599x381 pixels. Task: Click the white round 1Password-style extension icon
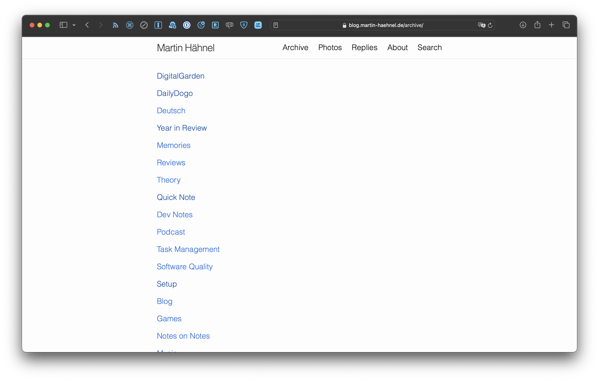tap(187, 25)
